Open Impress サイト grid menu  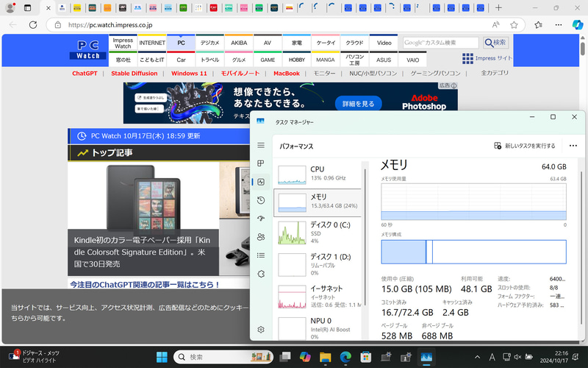tap(487, 58)
